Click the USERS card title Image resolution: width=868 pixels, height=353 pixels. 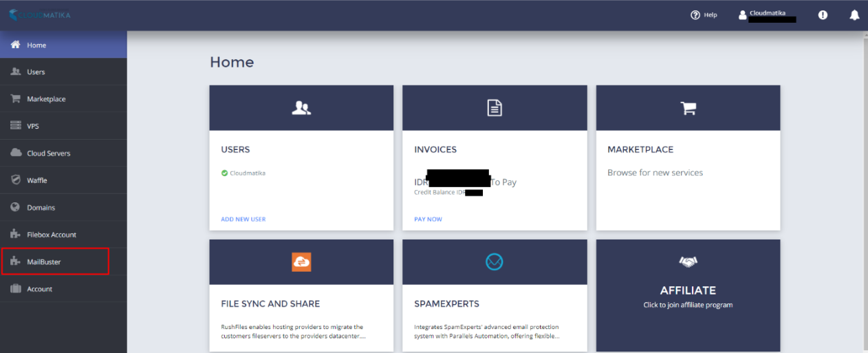235,149
